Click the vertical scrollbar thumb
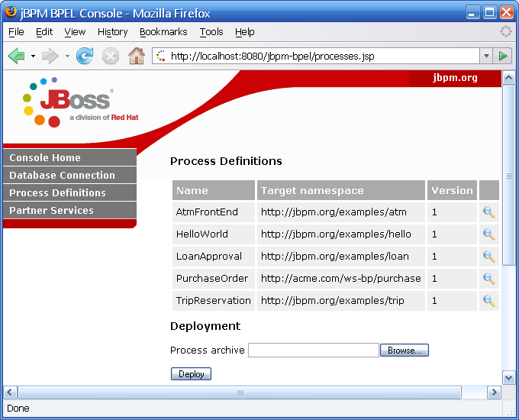Viewport: 519px width, 420px height. click(x=509, y=176)
